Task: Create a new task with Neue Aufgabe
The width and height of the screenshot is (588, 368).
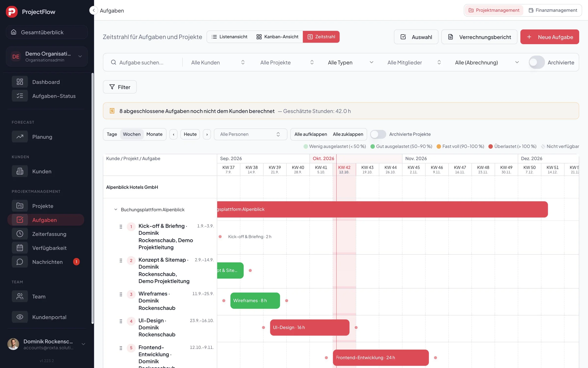Action: coord(550,37)
